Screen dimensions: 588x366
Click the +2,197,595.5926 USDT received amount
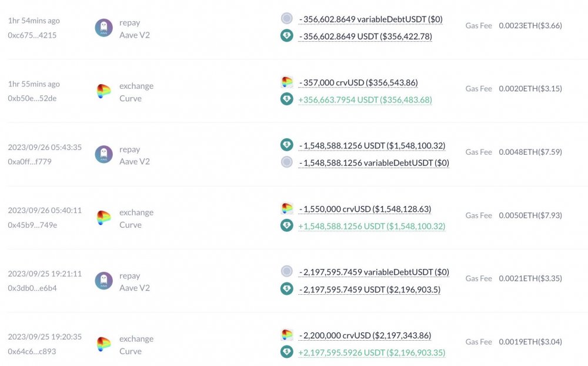[x=372, y=353]
